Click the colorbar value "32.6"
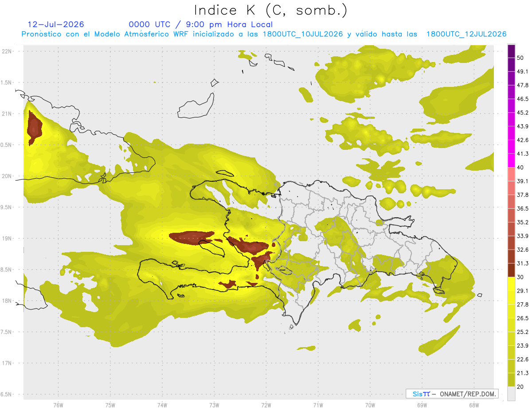532x411 pixels. [523, 250]
